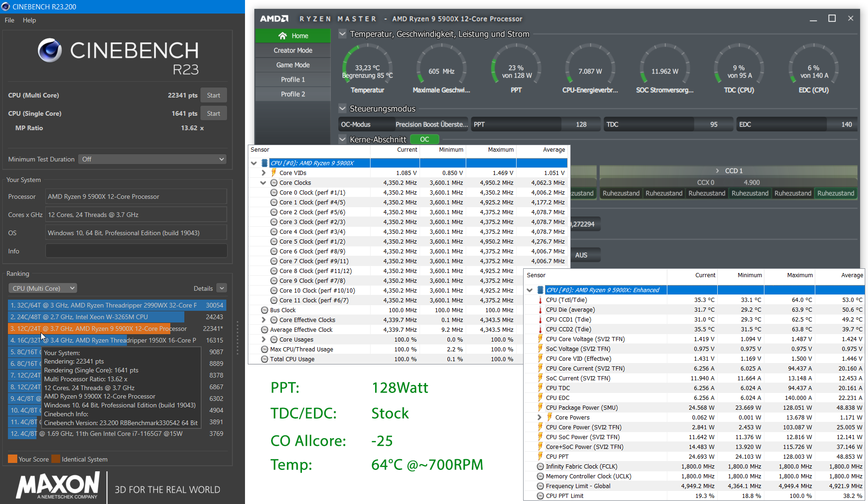This screenshot has width=868, height=504.
Task: Click the PPT gauge showing 23 %
Action: (x=516, y=69)
